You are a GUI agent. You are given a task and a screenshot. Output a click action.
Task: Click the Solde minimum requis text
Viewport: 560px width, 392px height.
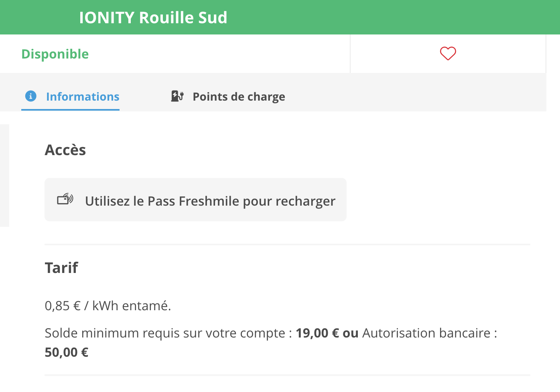pyautogui.click(x=165, y=333)
